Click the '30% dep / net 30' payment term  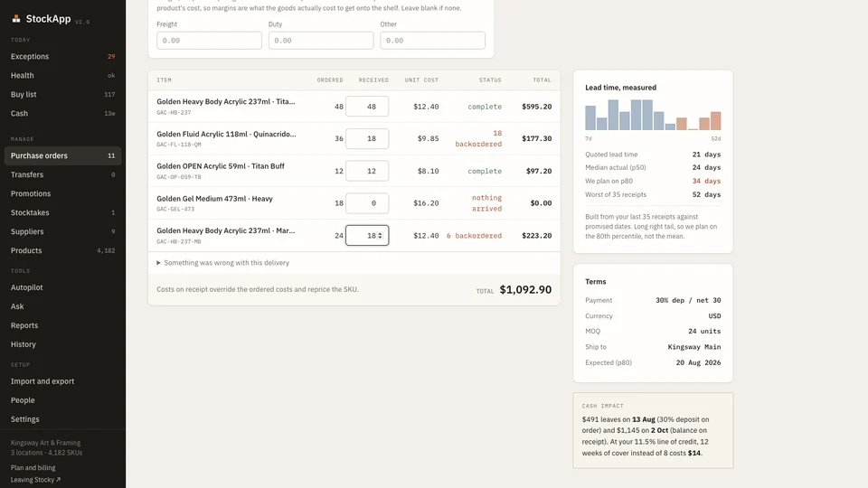pyautogui.click(x=688, y=300)
